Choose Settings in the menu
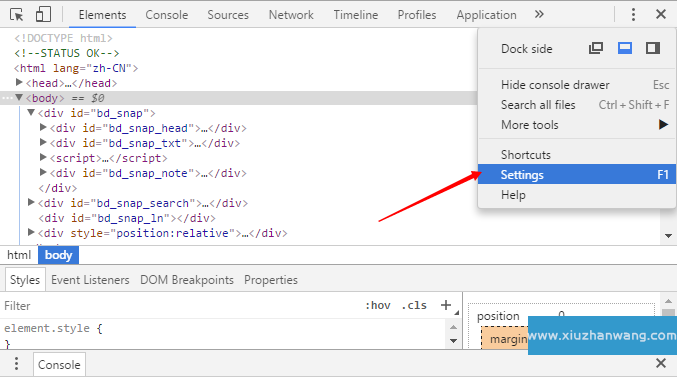677x377 pixels. pyautogui.click(x=577, y=174)
